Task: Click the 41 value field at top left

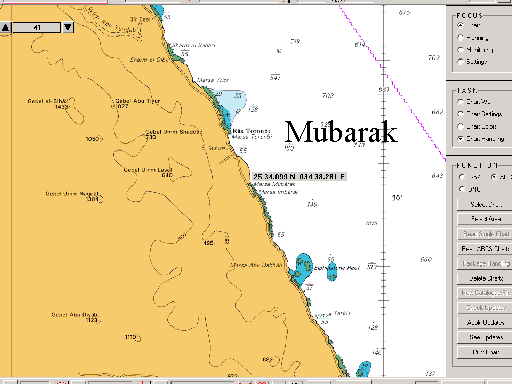Action: [37, 27]
